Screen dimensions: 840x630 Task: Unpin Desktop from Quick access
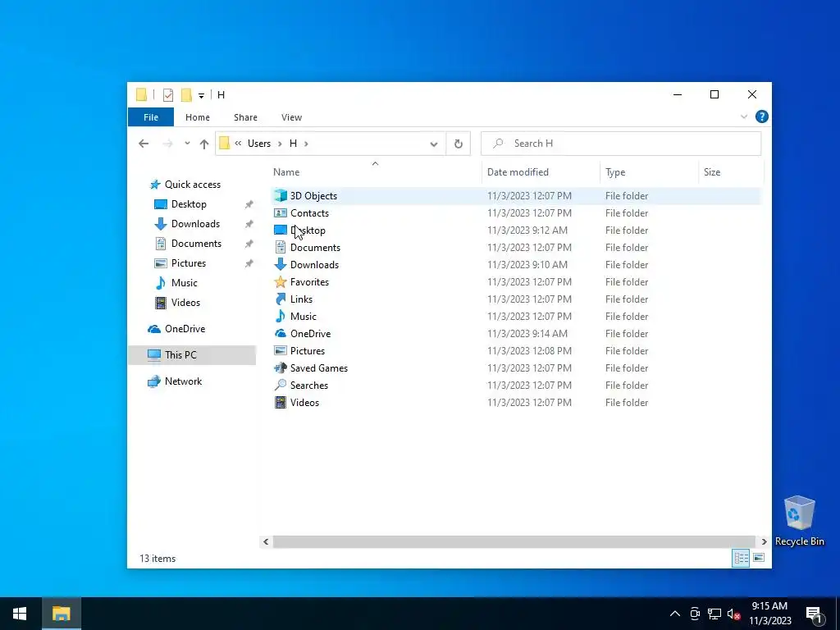click(249, 204)
